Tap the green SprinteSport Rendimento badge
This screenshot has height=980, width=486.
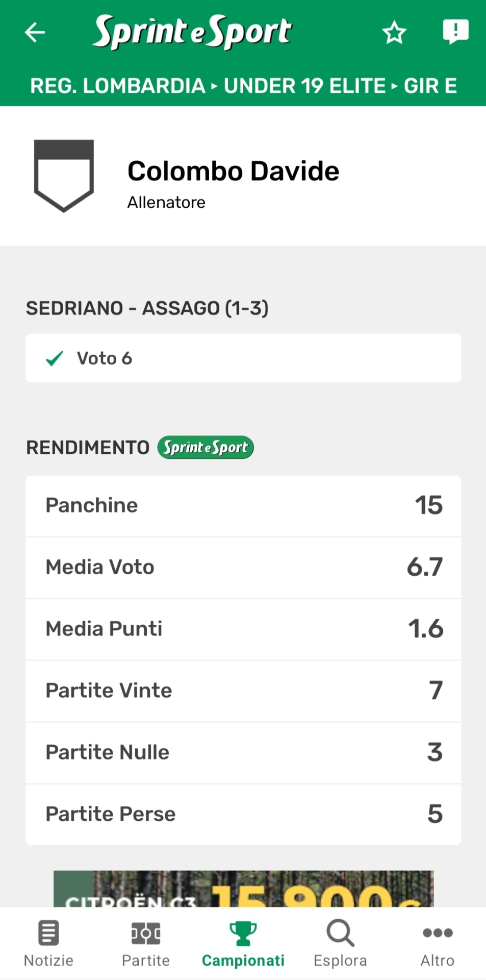click(206, 448)
